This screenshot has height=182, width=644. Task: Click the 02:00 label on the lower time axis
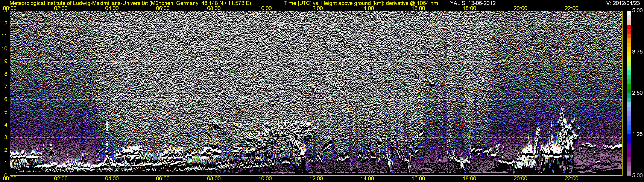[61, 179]
